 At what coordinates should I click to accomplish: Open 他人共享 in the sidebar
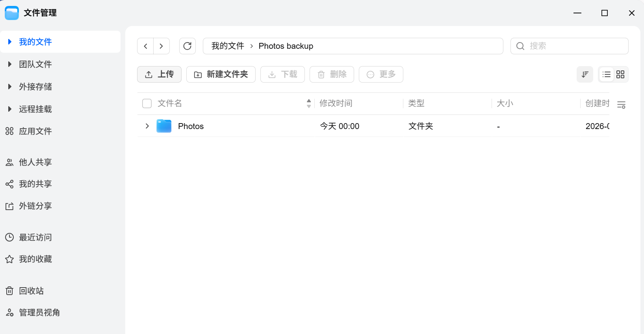pos(60,162)
